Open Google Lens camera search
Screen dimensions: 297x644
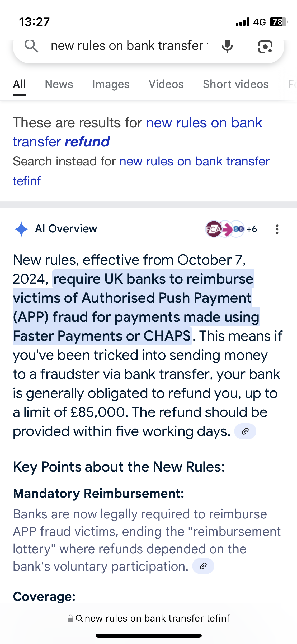pyautogui.click(x=265, y=47)
